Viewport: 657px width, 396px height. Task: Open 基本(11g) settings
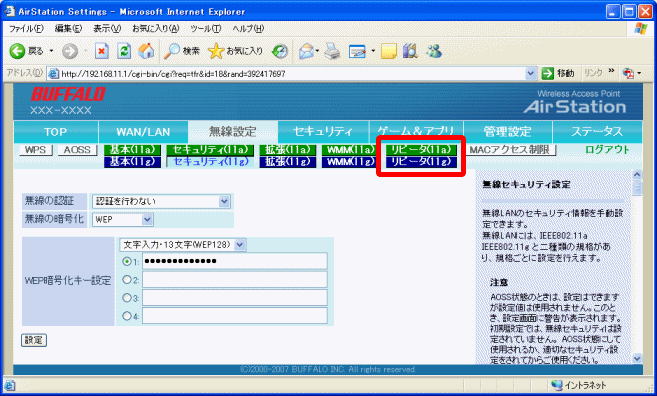click(132, 162)
